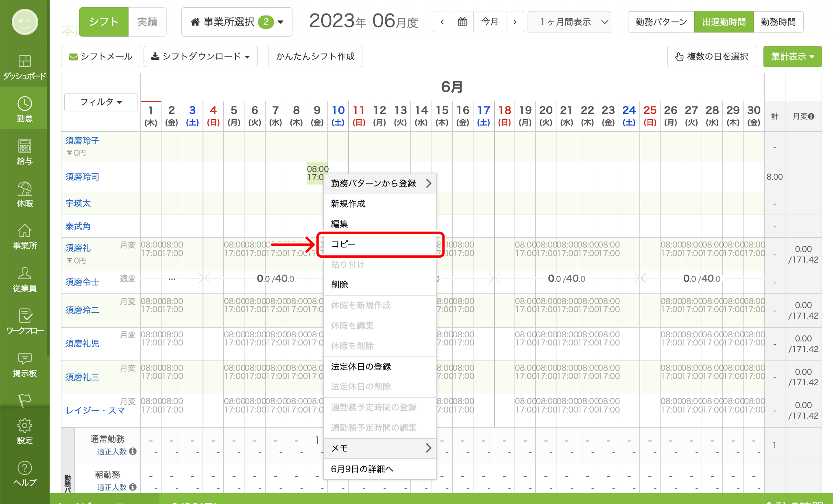Click the calendar icon beside 今月
This screenshot has height=504, width=833.
(462, 22)
